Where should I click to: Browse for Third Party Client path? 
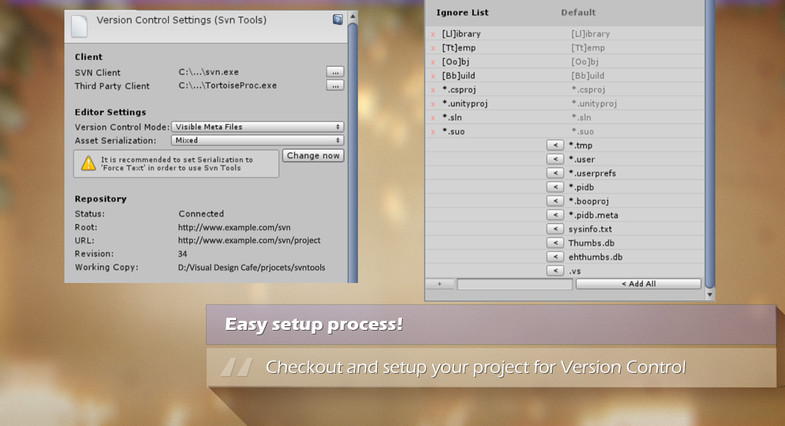335,86
